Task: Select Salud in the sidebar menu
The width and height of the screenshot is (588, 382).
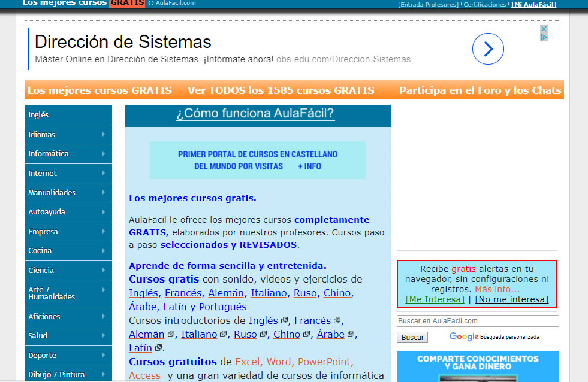Action: 68,335
